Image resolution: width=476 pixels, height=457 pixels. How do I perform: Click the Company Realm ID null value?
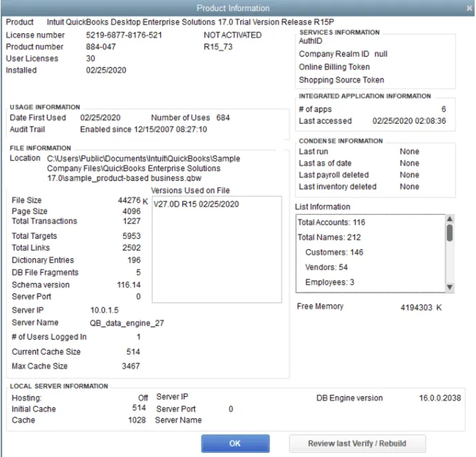click(381, 54)
